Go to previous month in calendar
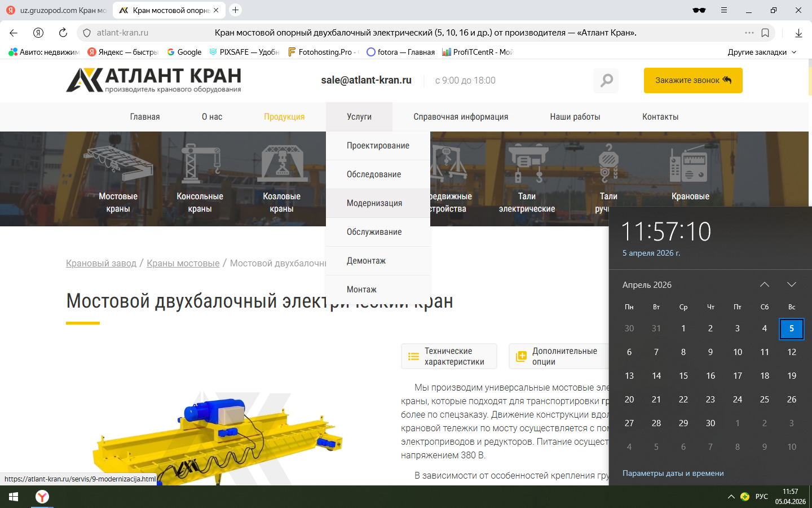Viewport: 812px width, 508px height. 764,284
